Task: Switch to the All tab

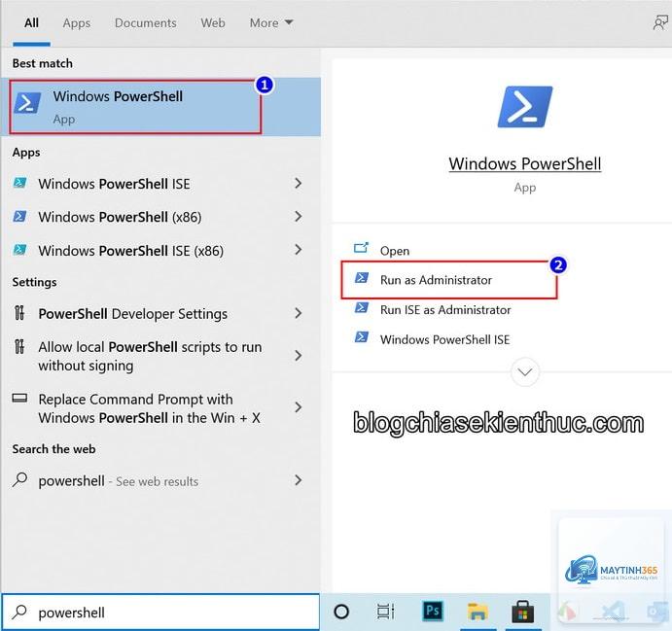Action: click(x=31, y=22)
